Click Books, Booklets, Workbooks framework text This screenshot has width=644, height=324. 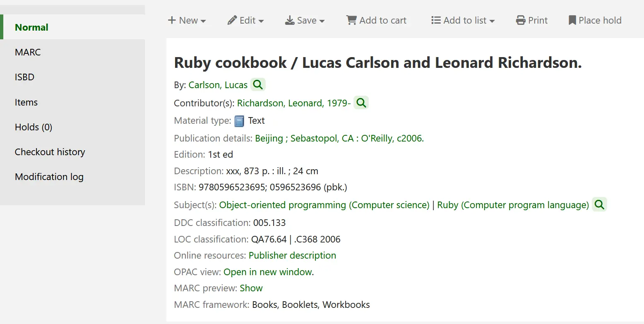(311, 305)
